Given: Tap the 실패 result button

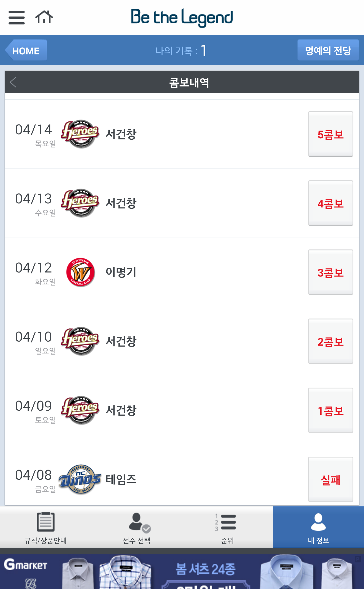Looking at the screenshot, I should (330, 479).
